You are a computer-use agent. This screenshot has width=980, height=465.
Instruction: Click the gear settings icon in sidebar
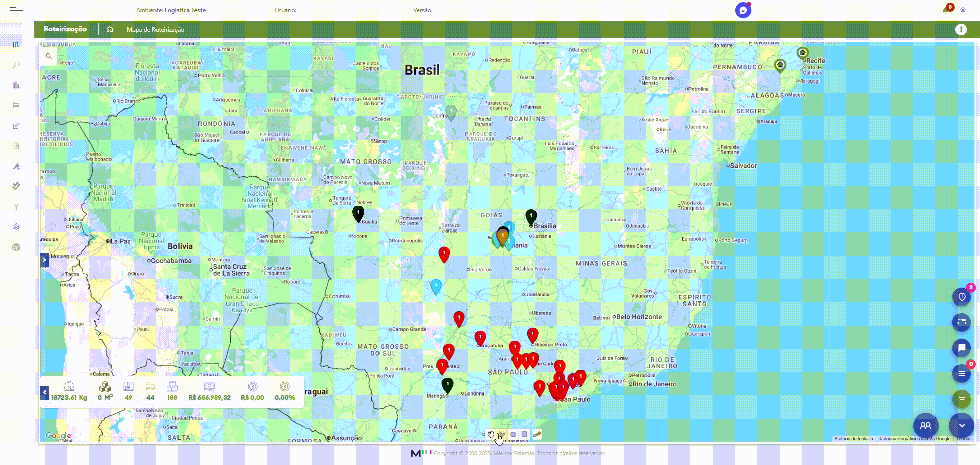pyautogui.click(x=16, y=227)
